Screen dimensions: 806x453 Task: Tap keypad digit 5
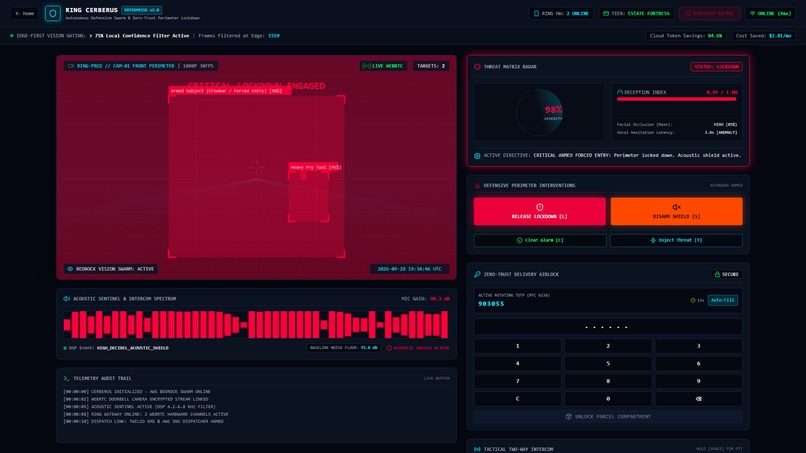(x=608, y=364)
